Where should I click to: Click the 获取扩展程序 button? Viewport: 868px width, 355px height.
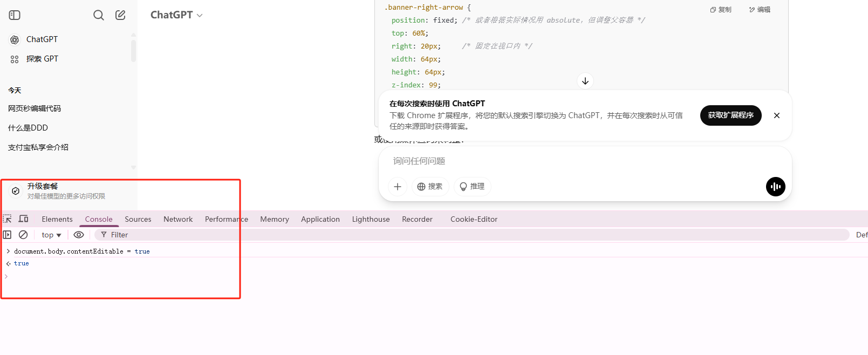pyautogui.click(x=731, y=115)
